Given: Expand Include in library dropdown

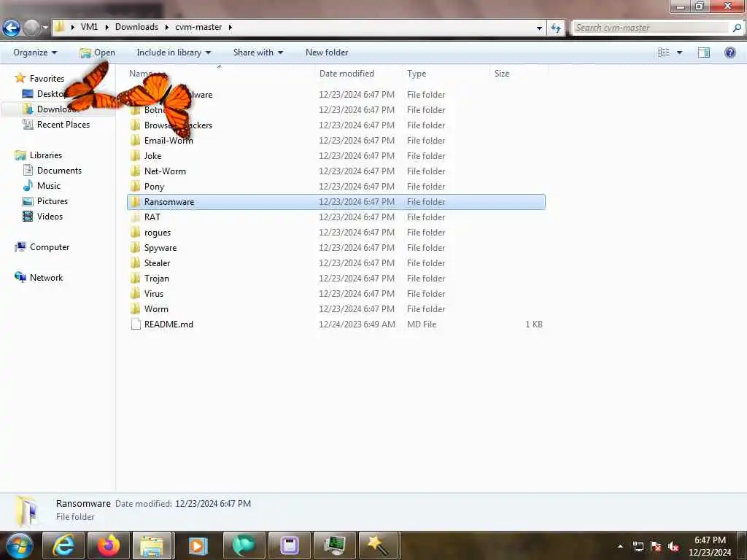Looking at the screenshot, I should pos(174,52).
